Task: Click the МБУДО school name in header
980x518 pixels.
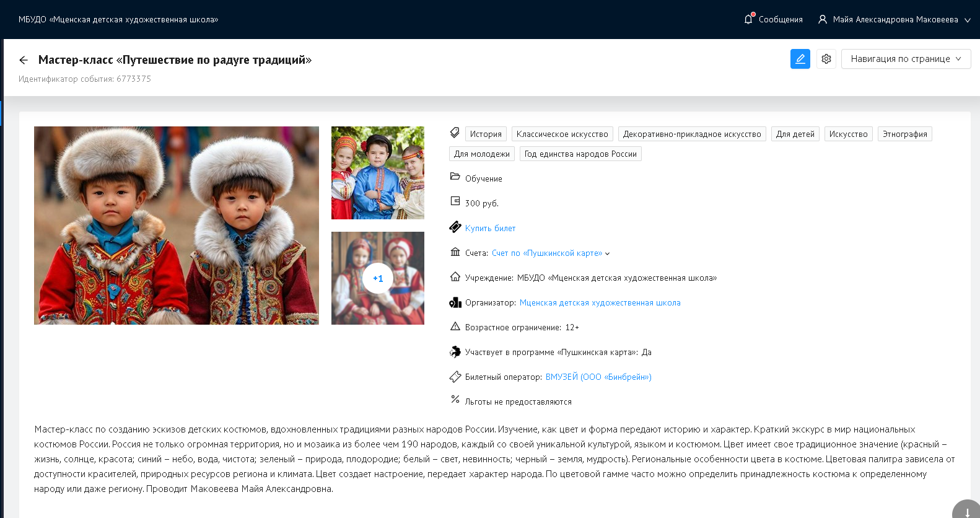Action: [x=118, y=19]
